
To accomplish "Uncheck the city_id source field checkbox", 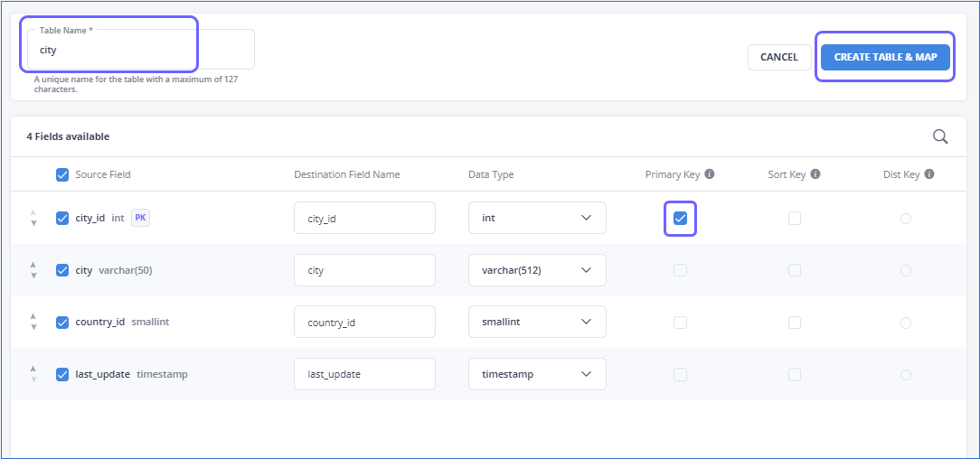I will (61, 218).
